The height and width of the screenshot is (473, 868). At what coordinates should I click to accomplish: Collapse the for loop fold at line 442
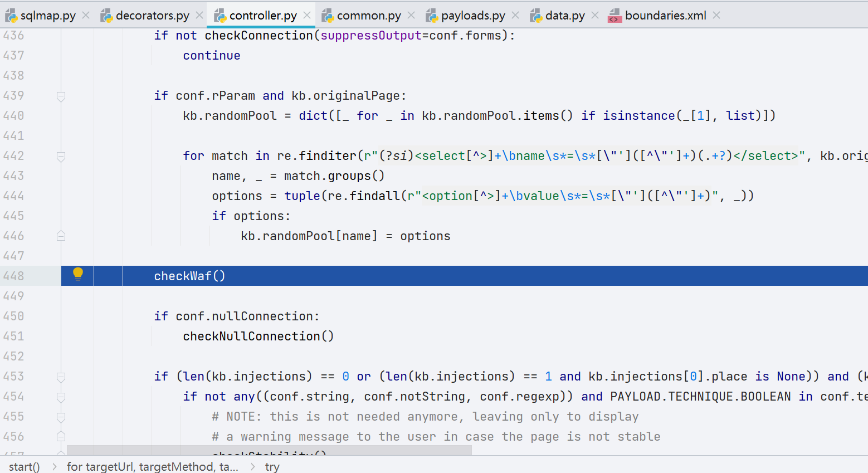[x=61, y=156]
